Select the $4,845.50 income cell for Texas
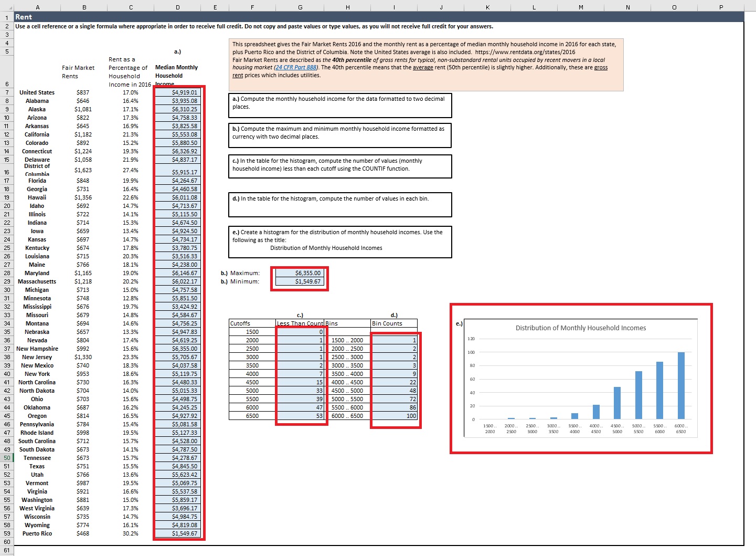Screen dimensions: 756x556 (x=178, y=466)
